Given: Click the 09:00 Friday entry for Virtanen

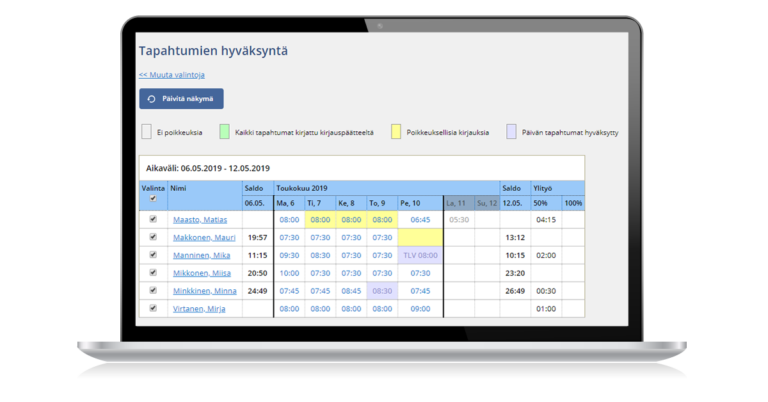Looking at the screenshot, I should click(x=420, y=309).
